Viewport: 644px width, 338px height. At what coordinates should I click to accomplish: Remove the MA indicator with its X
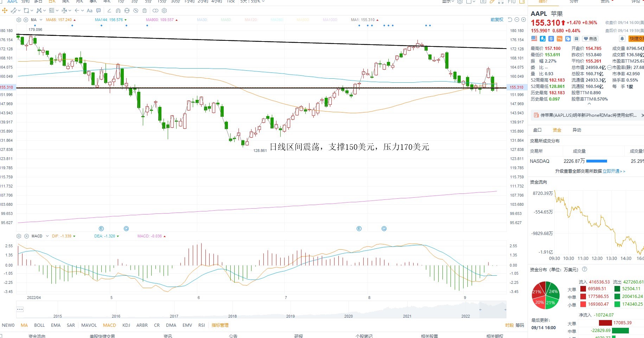[x=26, y=20]
